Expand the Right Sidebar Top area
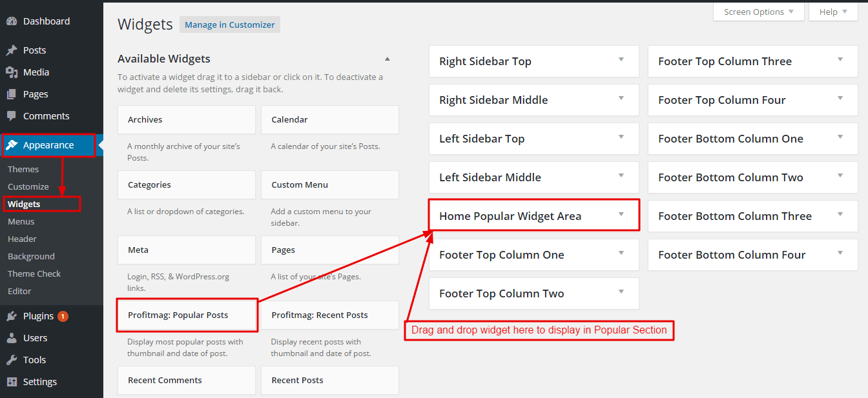 click(621, 59)
